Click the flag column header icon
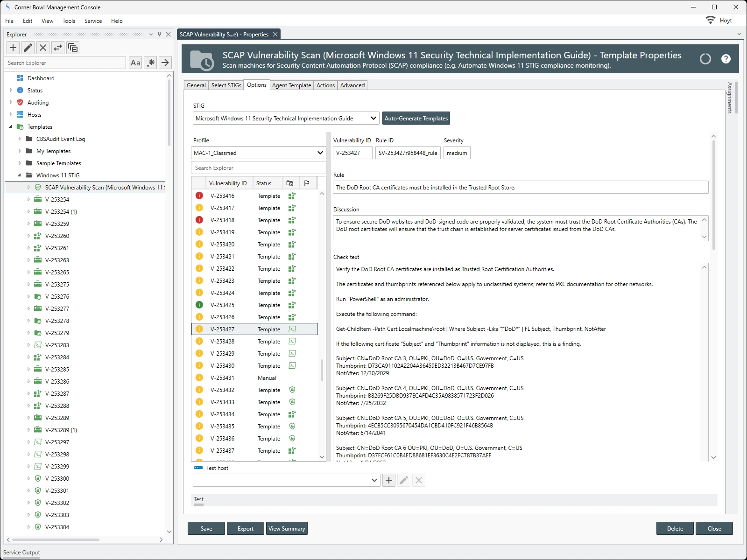747x560 pixels. point(307,183)
